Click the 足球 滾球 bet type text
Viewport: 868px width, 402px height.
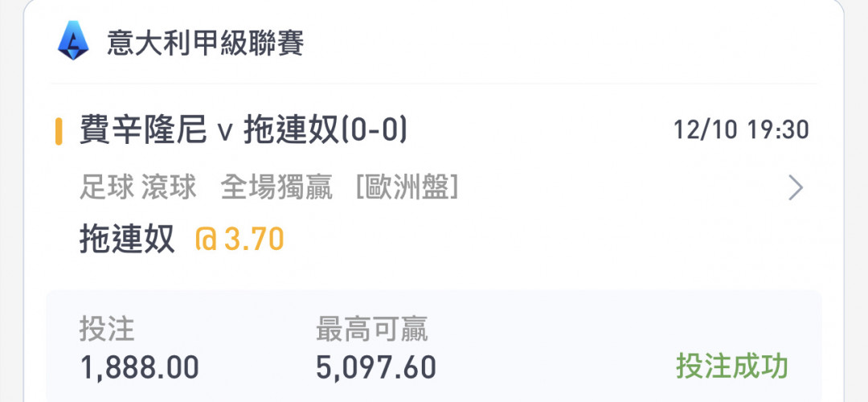(138, 188)
